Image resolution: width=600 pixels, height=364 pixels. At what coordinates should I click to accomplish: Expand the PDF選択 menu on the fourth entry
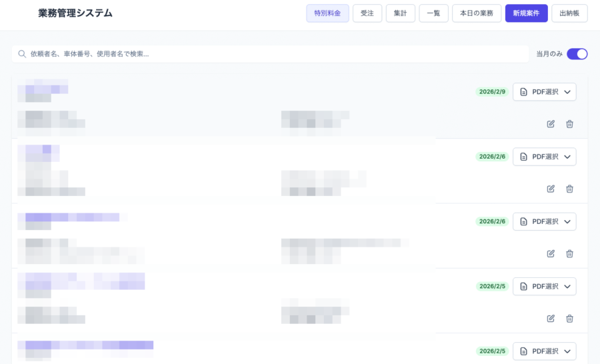point(544,286)
